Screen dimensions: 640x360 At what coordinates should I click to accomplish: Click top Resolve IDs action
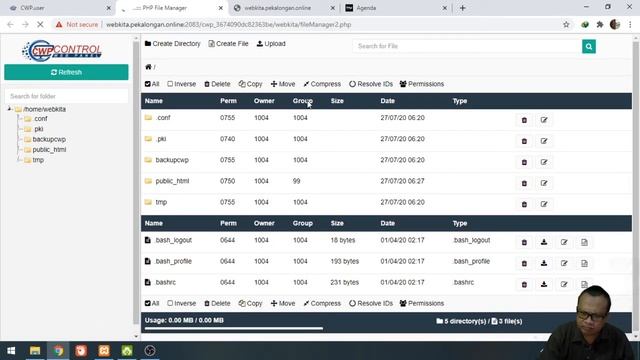click(371, 84)
